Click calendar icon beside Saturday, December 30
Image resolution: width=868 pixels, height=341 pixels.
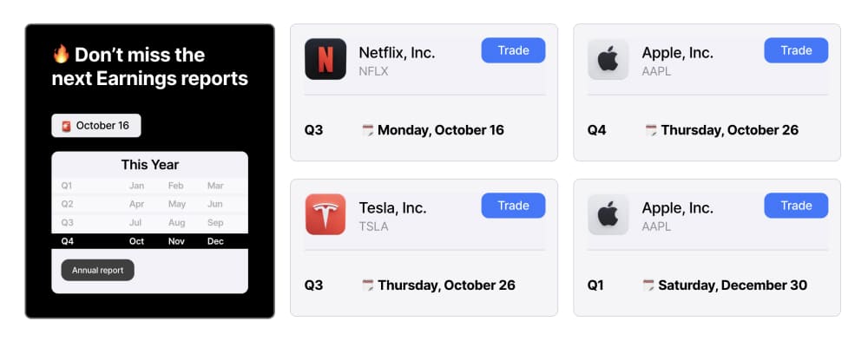(648, 285)
